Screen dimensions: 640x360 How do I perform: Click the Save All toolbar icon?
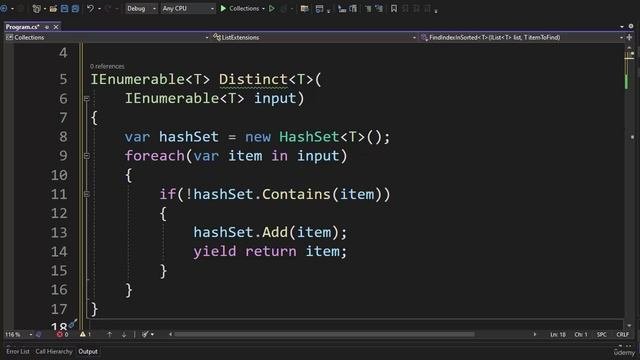coord(75,9)
